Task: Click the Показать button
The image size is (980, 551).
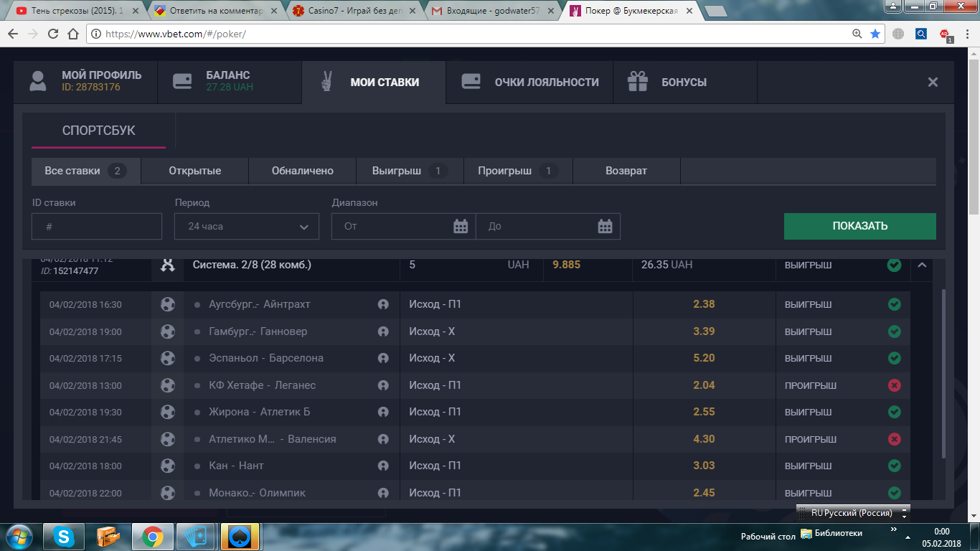Action: click(x=860, y=226)
